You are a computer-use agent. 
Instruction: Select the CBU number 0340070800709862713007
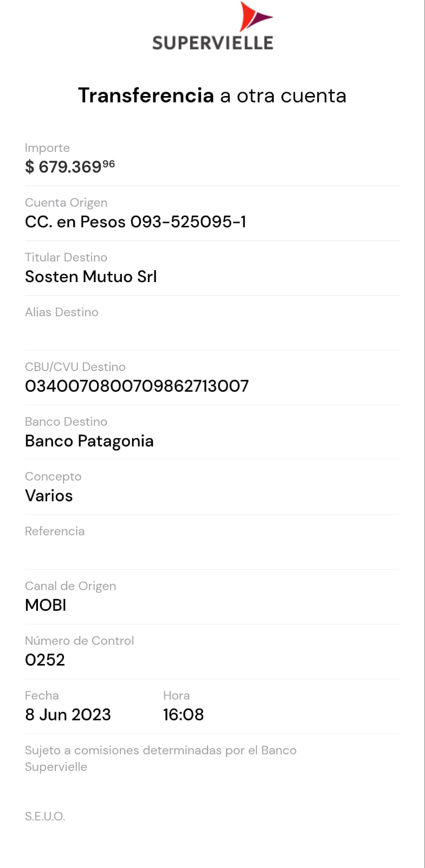click(x=137, y=386)
